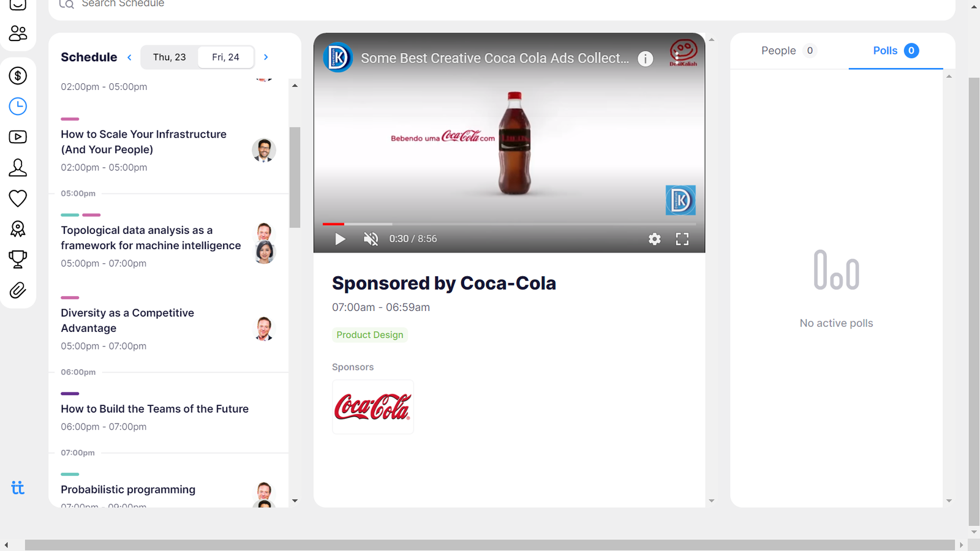Open the dollar sign sponsors icon
Image resolution: width=980 pixels, height=551 pixels.
pyautogui.click(x=18, y=76)
